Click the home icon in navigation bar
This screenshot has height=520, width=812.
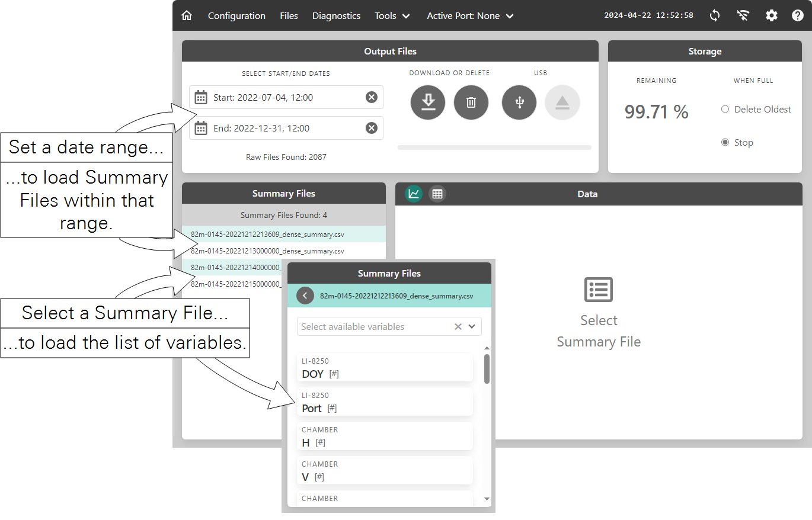[x=187, y=16]
